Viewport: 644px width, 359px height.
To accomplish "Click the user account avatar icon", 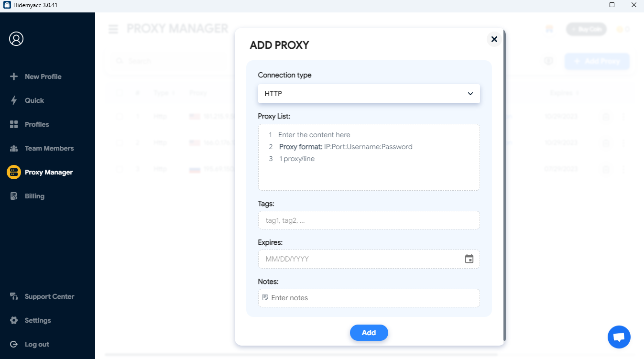I will click(16, 39).
